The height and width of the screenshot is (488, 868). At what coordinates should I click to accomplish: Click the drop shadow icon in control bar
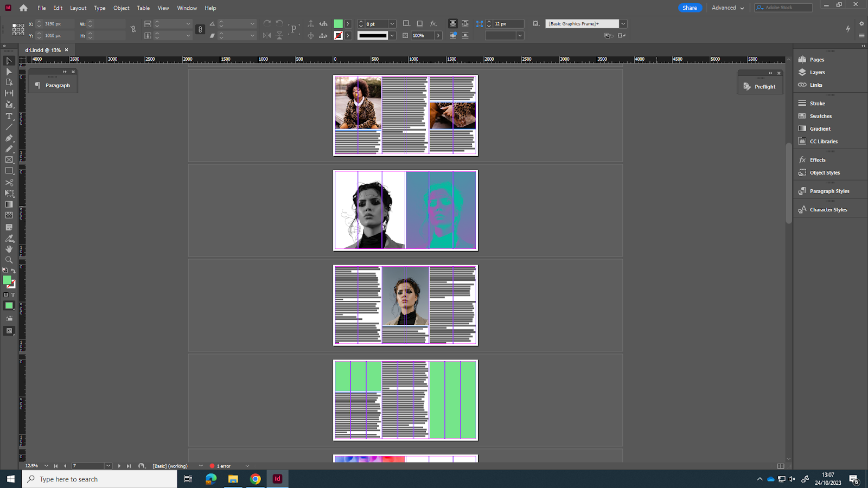tap(420, 23)
